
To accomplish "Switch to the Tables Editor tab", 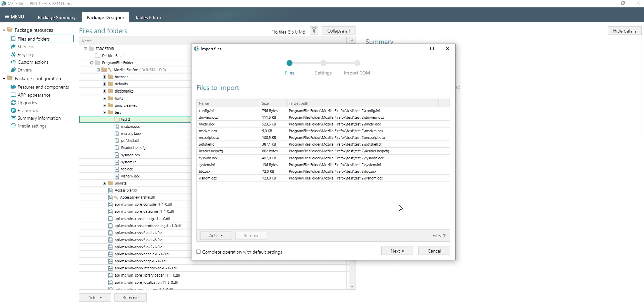I will (148, 17).
